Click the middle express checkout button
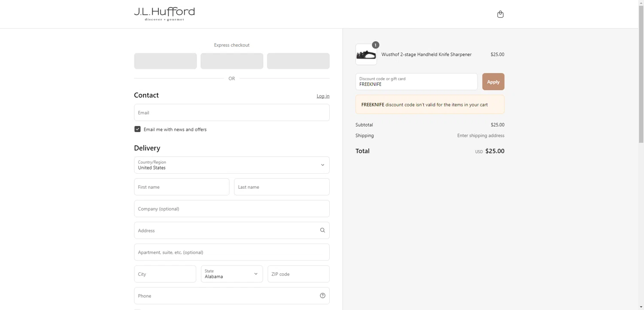 point(232,61)
